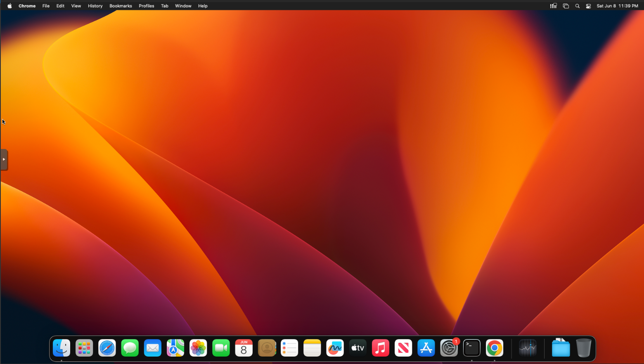Open System Settings with badge

coord(449,348)
